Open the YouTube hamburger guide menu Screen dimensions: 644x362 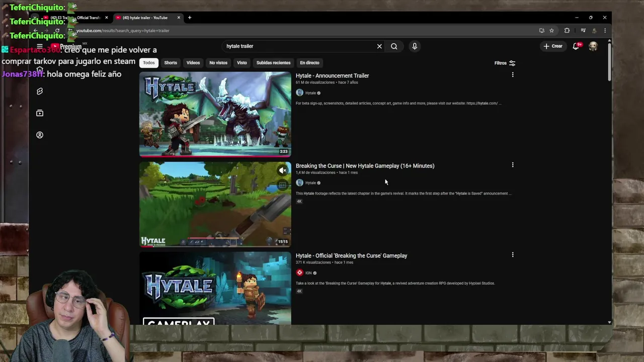point(40,46)
